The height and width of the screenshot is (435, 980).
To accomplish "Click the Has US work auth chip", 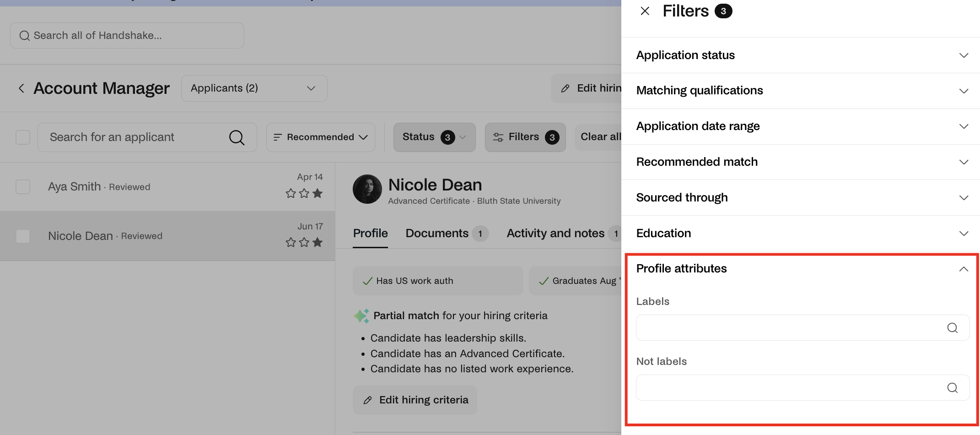I will point(438,281).
